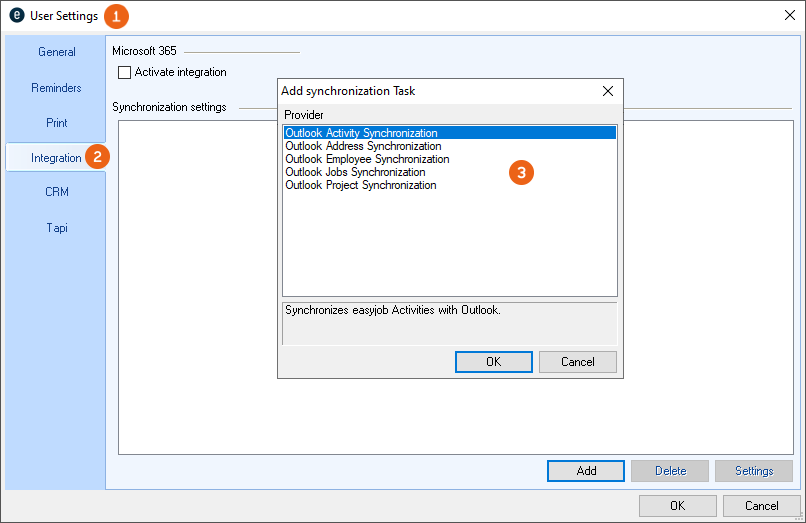Open the Tapi tab
The height and width of the screenshot is (523, 806).
(x=57, y=228)
